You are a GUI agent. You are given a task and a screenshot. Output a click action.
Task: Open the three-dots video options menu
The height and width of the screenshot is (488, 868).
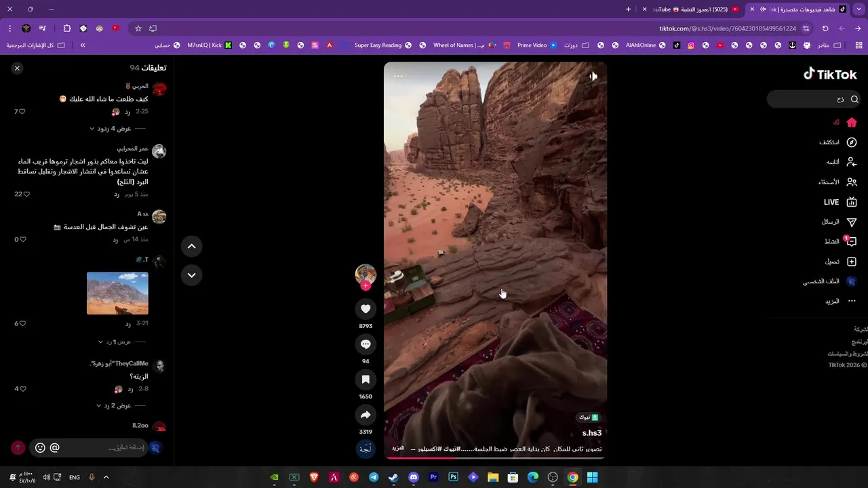tap(398, 77)
